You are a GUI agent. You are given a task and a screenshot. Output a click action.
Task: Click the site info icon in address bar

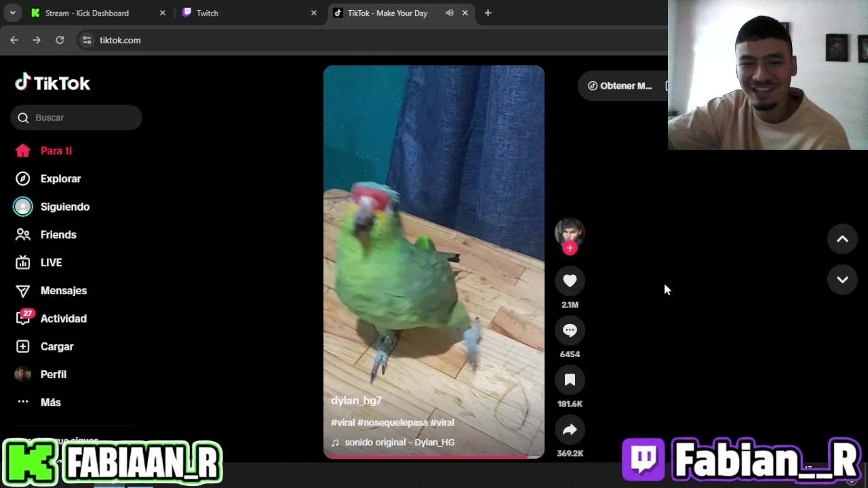pyautogui.click(x=86, y=40)
